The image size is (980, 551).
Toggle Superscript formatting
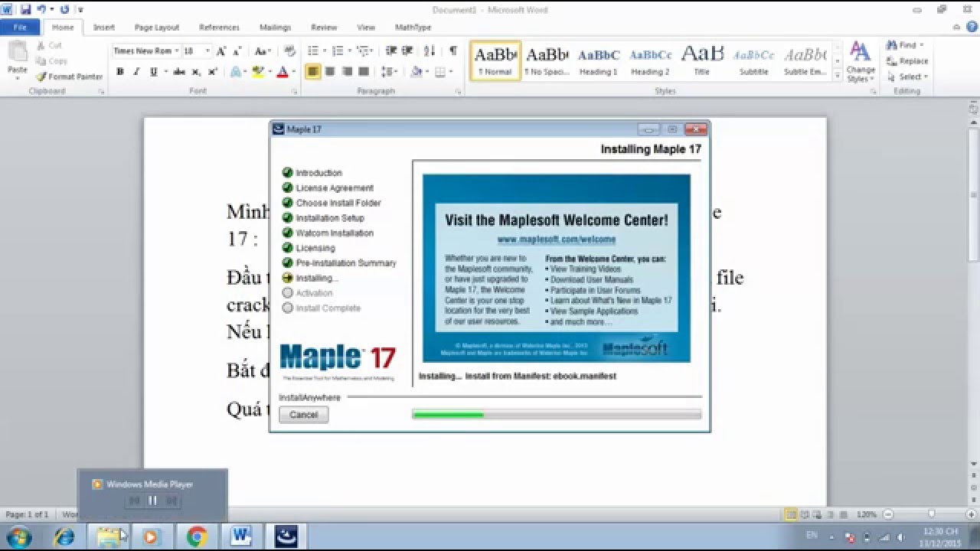pos(212,71)
